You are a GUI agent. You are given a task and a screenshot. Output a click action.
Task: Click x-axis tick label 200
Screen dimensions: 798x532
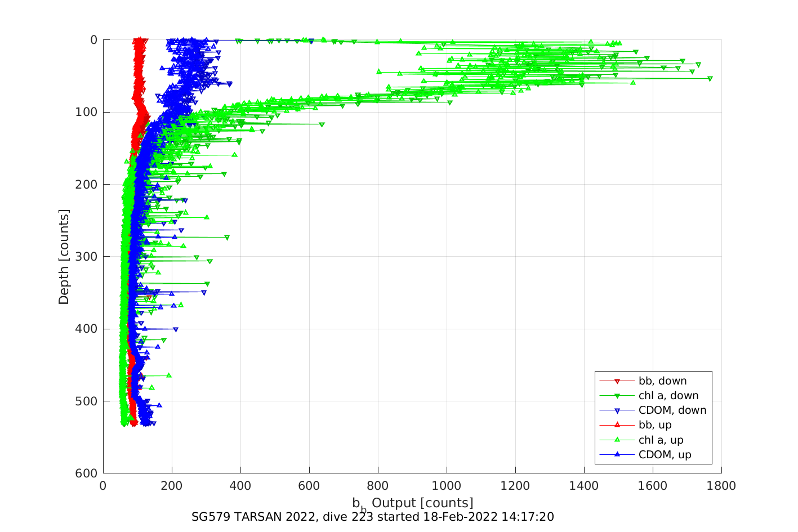click(x=172, y=486)
